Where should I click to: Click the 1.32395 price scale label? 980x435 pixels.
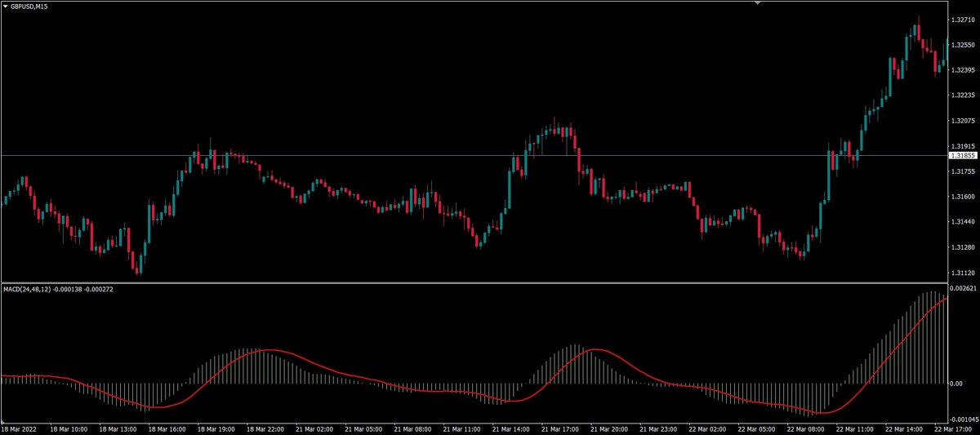[962, 70]
